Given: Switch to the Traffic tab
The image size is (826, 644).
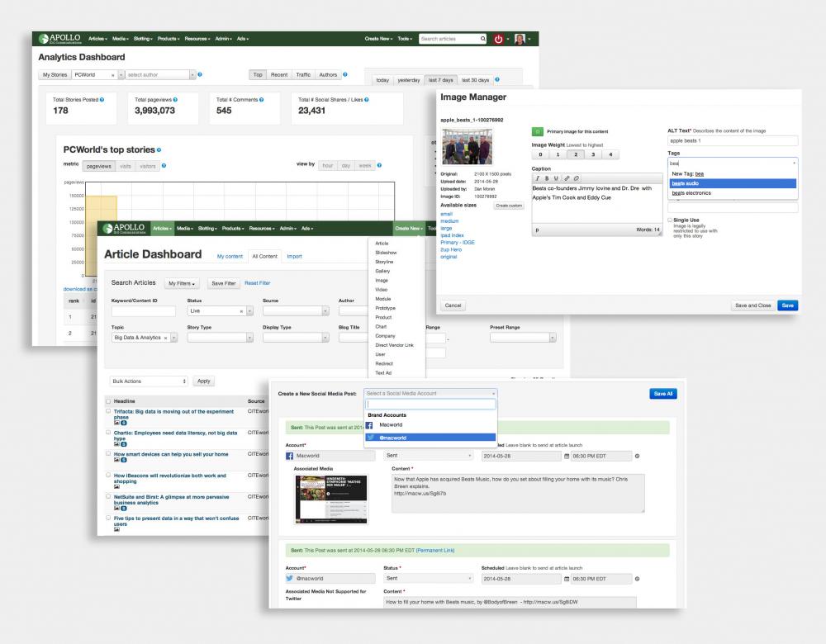Looking at the screenshot, I should (x=303, y=75).
